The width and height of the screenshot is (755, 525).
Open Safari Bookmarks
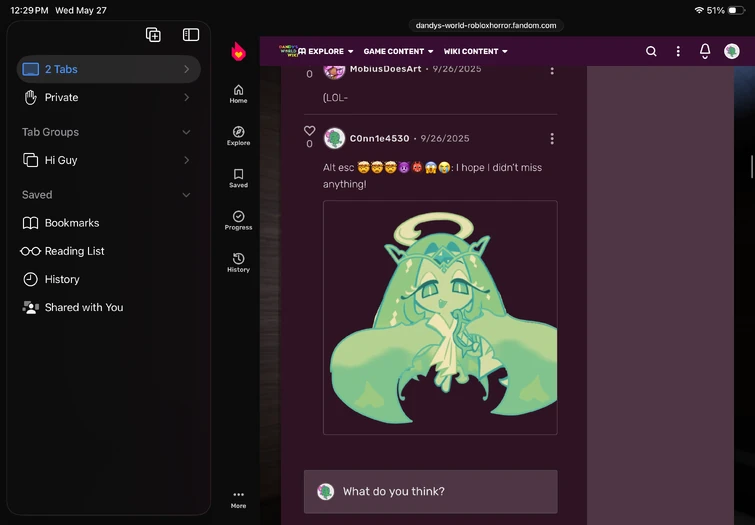(x=108, y=223)
